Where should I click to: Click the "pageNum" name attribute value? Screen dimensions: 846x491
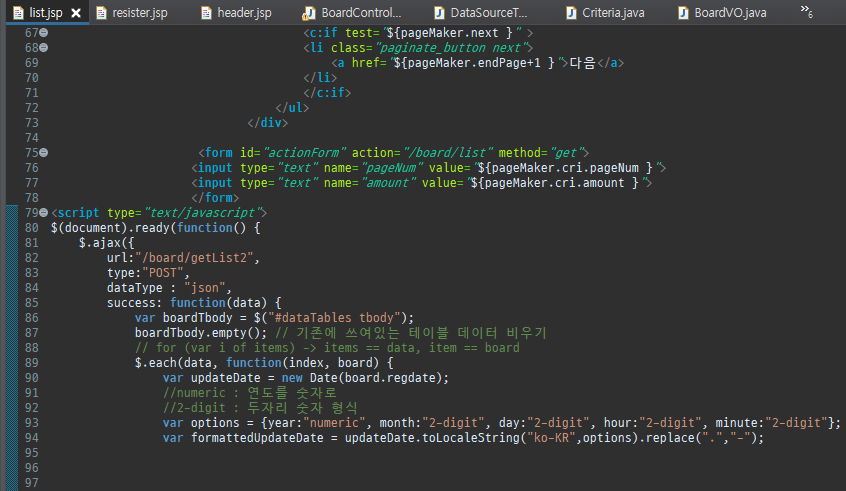(392, 168)
